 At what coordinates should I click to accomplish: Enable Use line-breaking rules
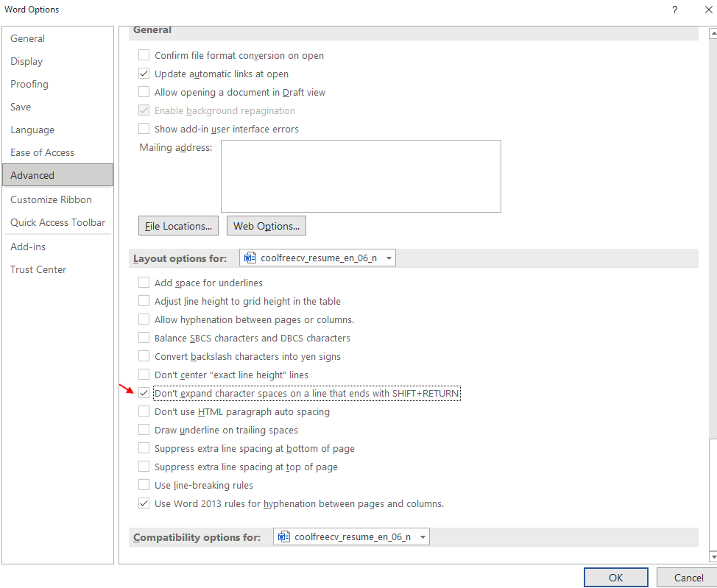coord(144,485)
